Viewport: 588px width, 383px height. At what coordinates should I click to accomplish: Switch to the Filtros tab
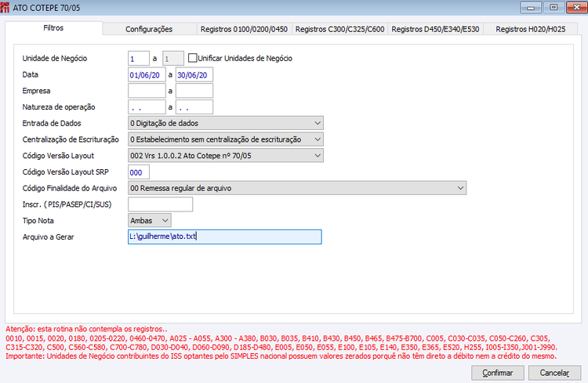(53, 28)
